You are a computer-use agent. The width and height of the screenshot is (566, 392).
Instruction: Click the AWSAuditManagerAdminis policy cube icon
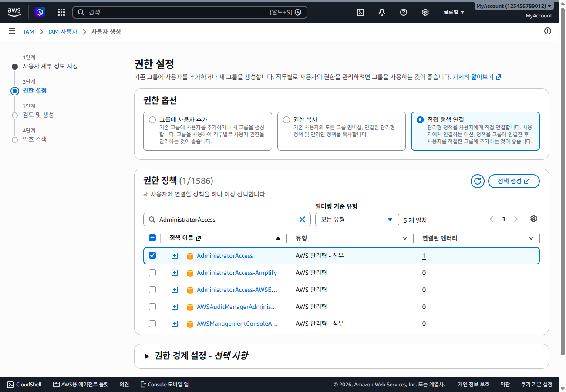coord(190,307)
